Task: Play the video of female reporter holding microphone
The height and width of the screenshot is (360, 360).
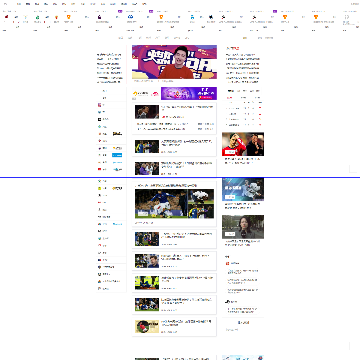Action: [243, 227]
